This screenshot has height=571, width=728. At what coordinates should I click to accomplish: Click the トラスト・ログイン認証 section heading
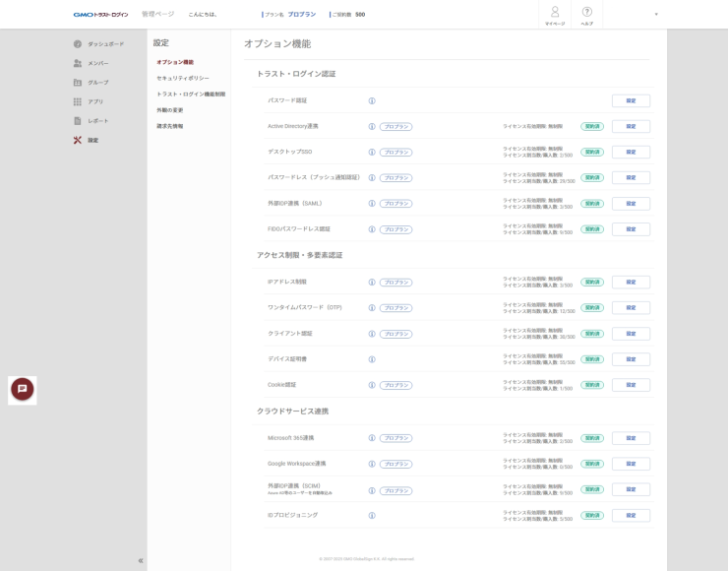pyautogui.click(x=296, y=74)
